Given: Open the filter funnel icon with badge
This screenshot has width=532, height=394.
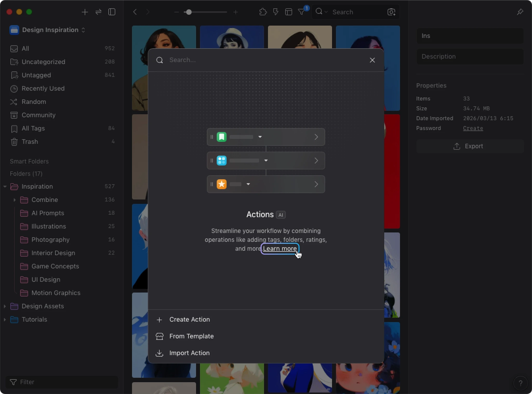Looking at the screenshot, I should 301,12.
